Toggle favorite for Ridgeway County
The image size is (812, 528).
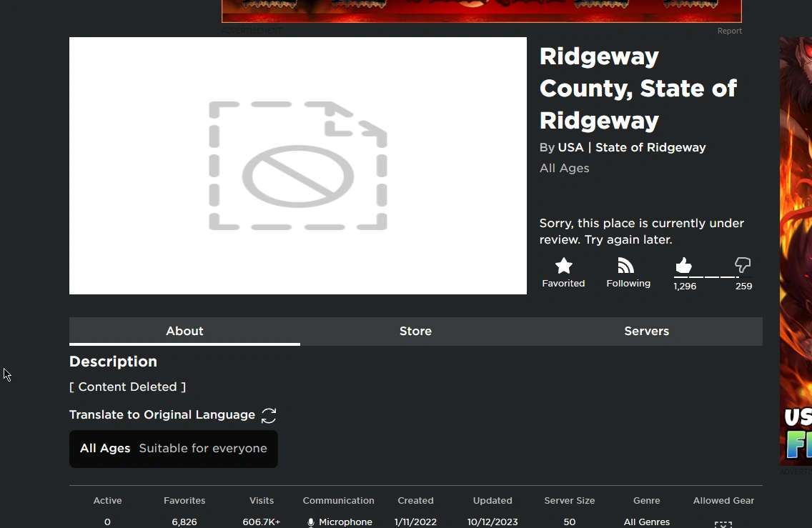[x=563, y=272]
